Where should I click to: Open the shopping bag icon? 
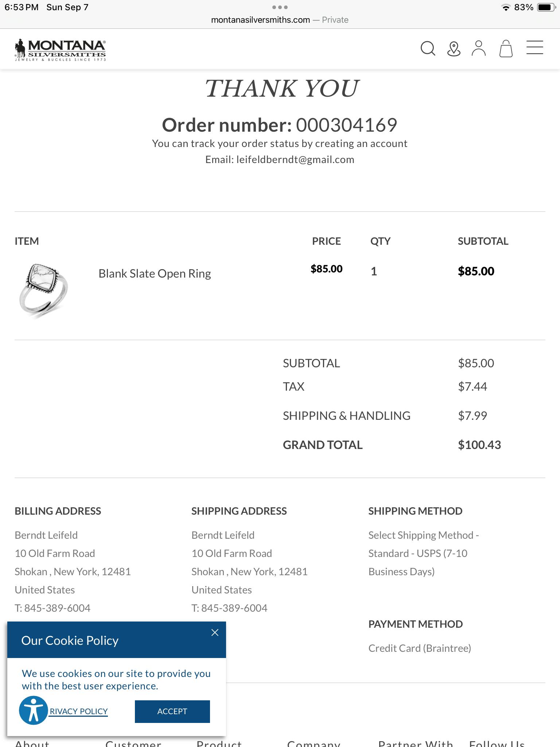[506, 49]
